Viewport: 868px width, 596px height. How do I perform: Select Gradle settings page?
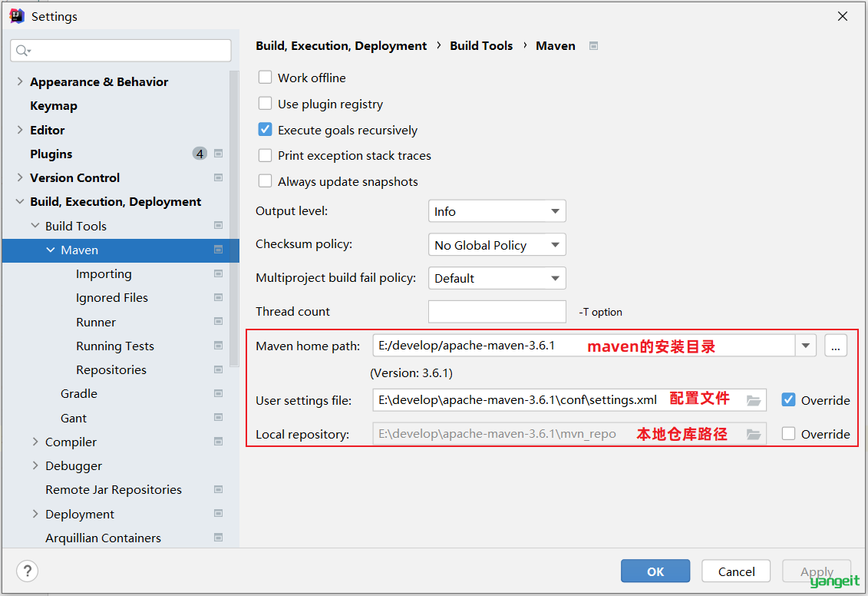pyautogui.click(x=79, y=394)
